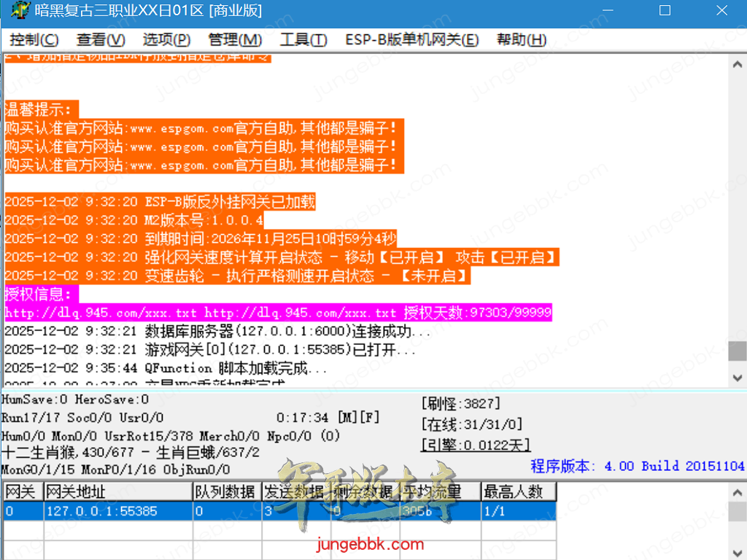Click the 最高人数 column header
Image resolution: width=747 pixels, height=560 pixels.
518,491
